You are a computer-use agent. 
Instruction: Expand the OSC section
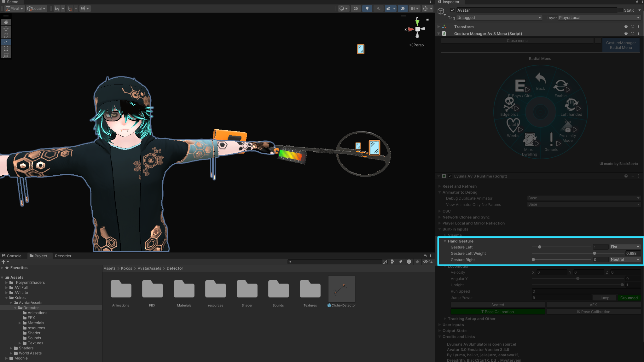coord(446,211)
